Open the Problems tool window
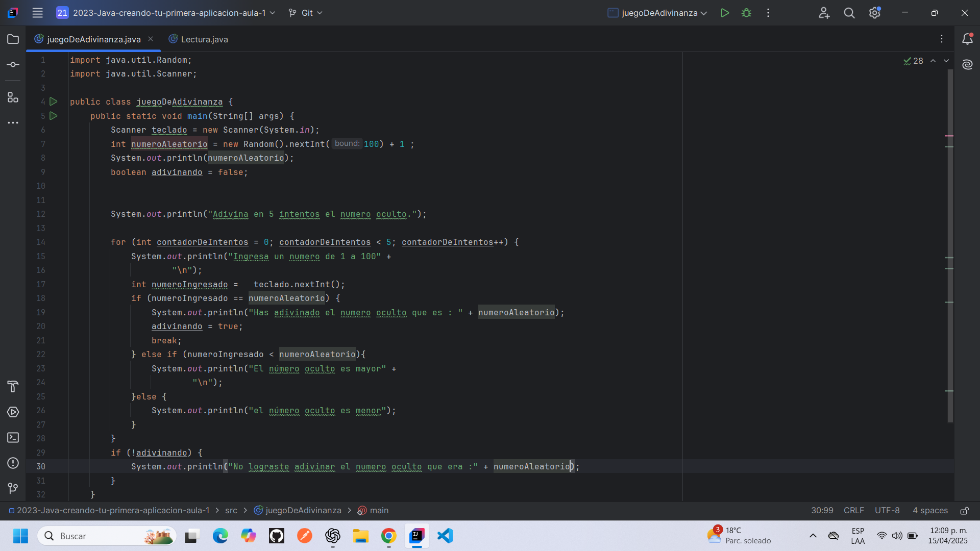 click(x=13, y=463)
